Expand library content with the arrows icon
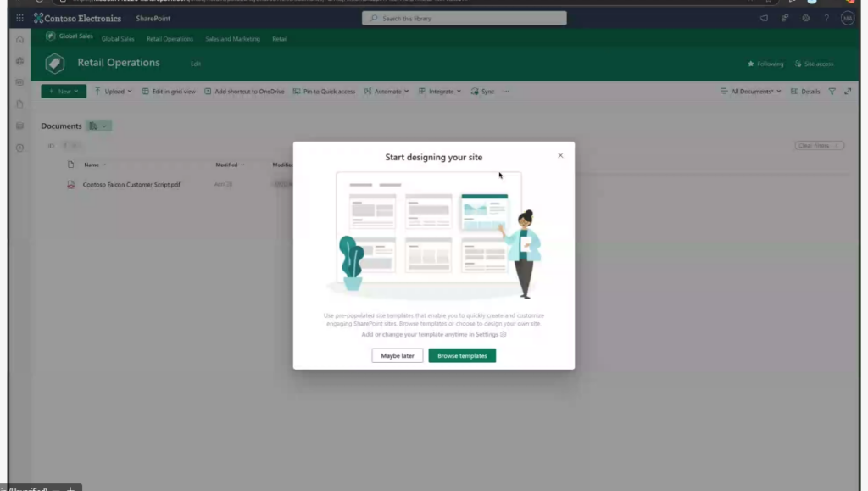Image resolution: width=868 pixels, height=491 pixels. click(x=848, y=92)
